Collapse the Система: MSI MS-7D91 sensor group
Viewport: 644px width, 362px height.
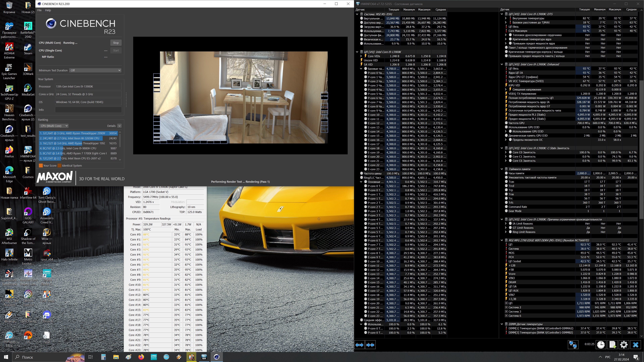pos(357,14)
